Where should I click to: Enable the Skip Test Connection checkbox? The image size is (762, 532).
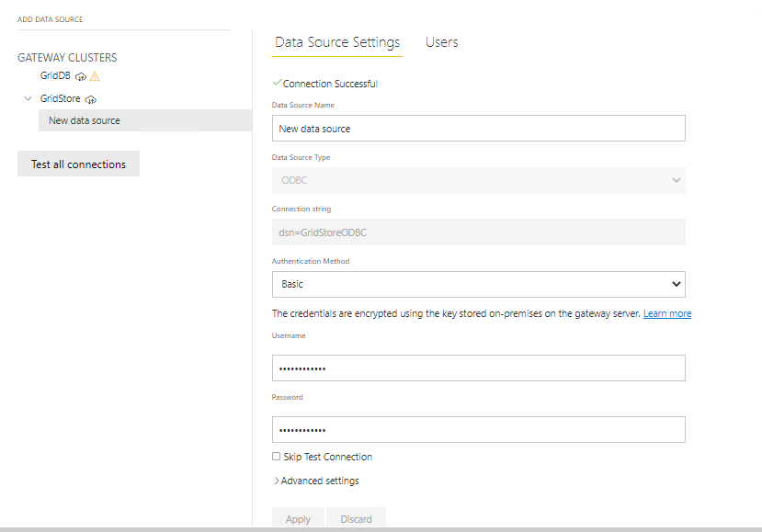coord(277,457)
